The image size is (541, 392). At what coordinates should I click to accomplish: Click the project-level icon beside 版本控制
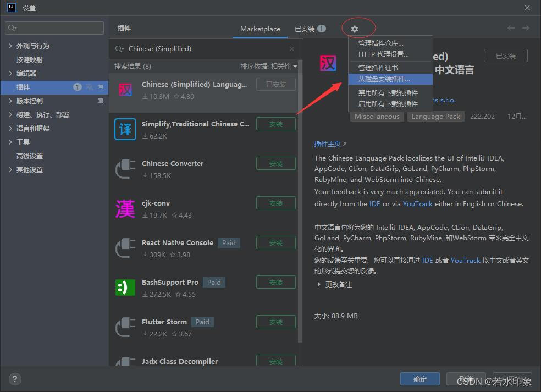click(101, 101)
